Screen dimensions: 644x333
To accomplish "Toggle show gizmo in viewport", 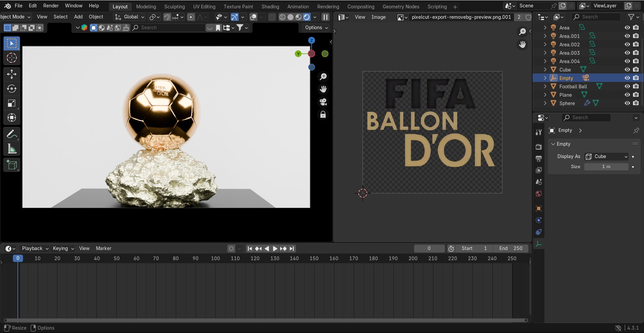I will point(234,17).
